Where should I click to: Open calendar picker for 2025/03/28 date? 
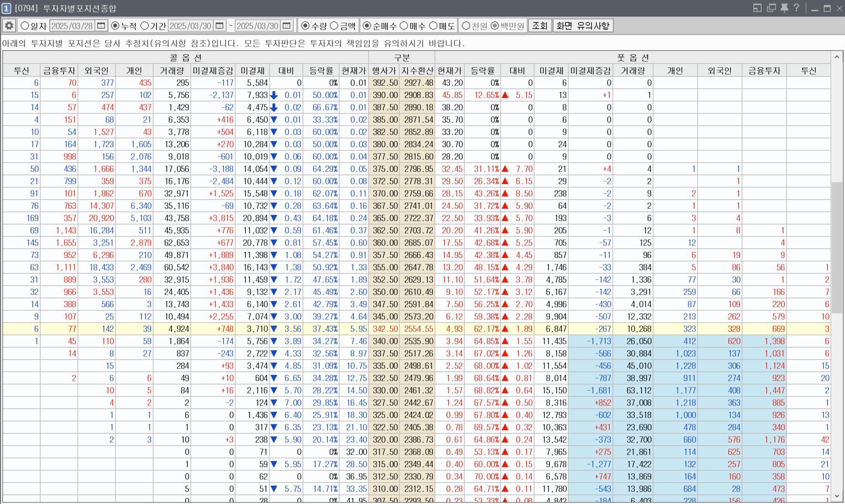[x=101, y=26]
